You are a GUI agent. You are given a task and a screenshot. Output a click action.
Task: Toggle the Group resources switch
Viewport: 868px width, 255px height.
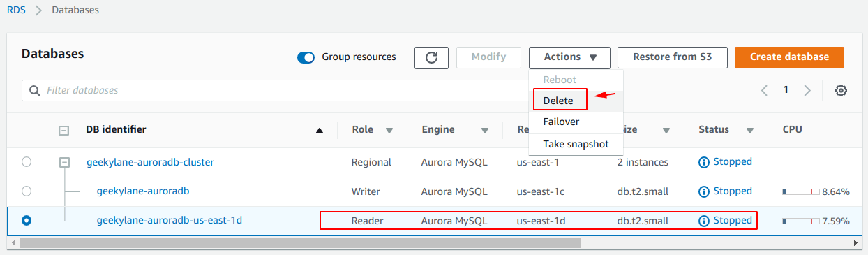(306, 57)
